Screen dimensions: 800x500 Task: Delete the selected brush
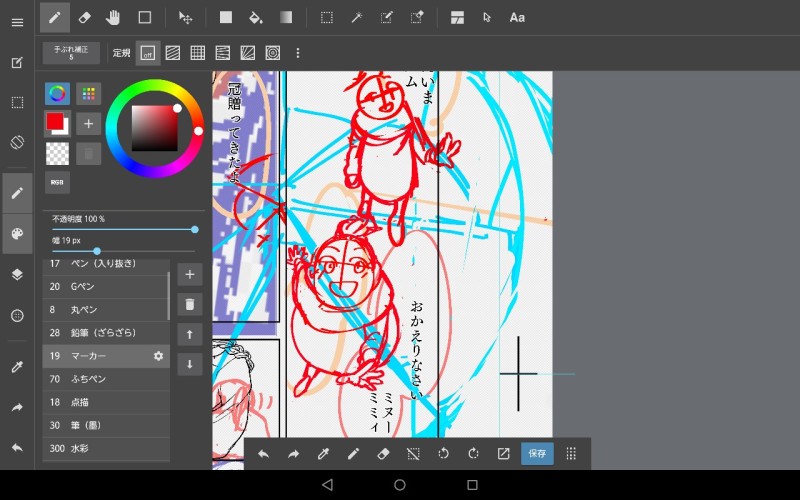tap(190, 305)
